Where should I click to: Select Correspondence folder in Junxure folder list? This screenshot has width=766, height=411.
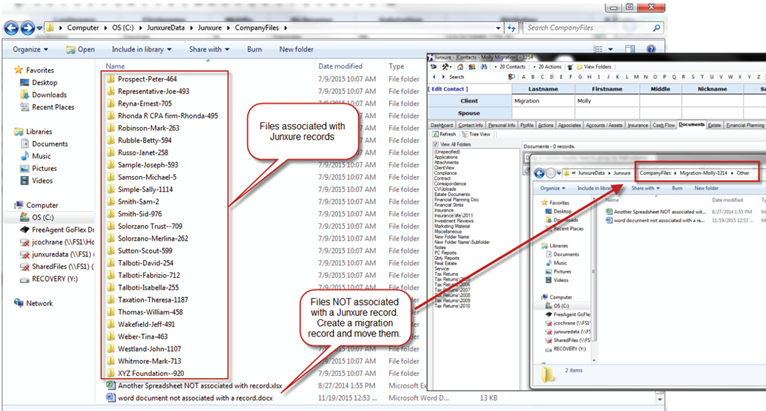click(x=450, y=184)
